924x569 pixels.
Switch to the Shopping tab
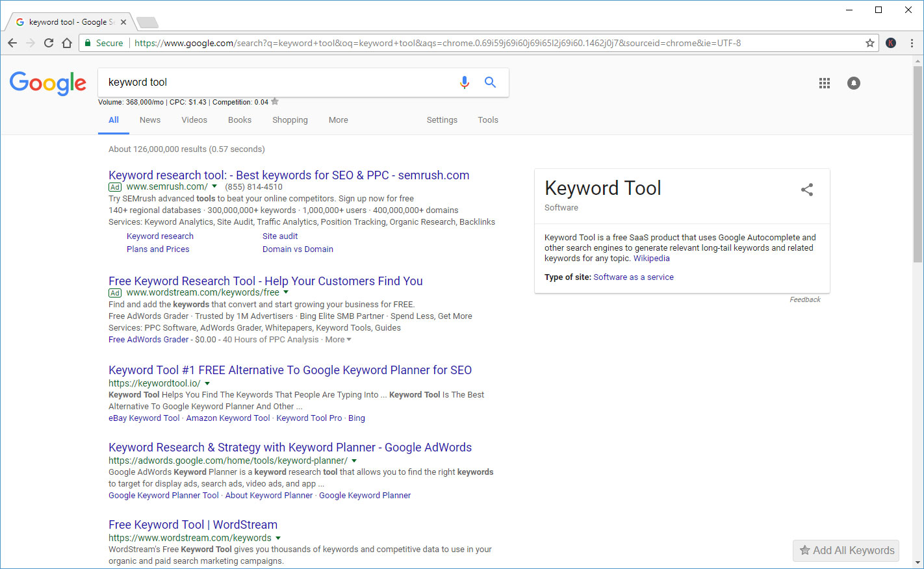(290, 120)
